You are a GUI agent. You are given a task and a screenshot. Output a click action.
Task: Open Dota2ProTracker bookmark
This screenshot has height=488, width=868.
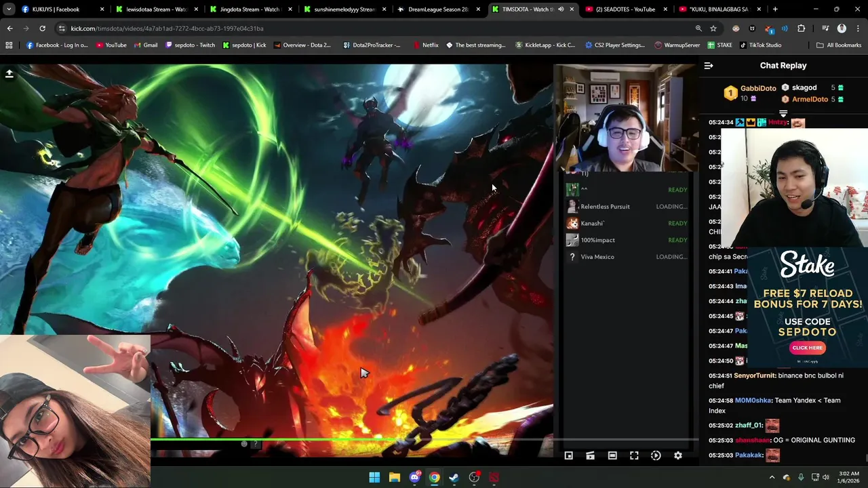click(372, 45)
